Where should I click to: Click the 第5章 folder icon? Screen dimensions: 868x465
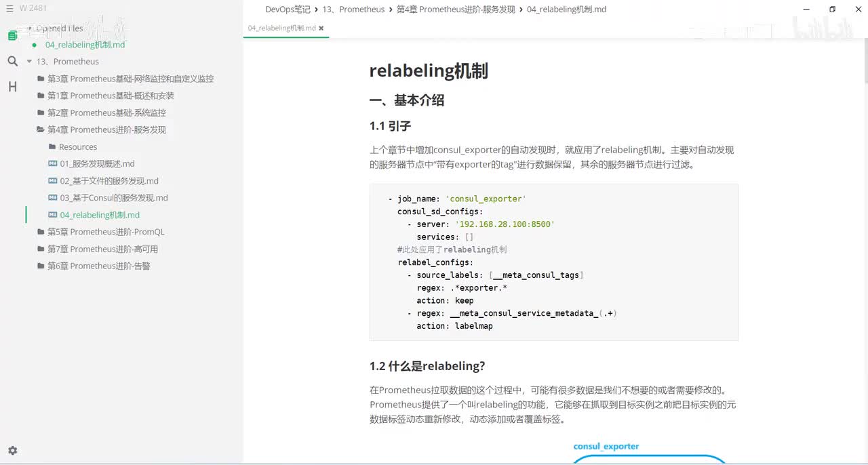41,232
